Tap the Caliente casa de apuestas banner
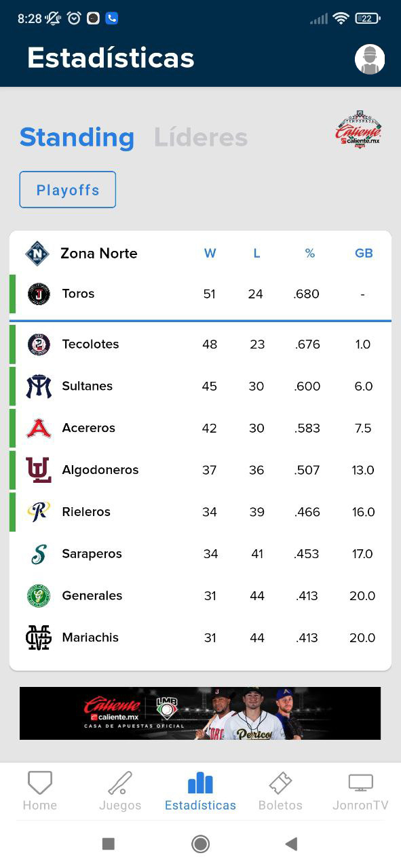401x868 pixels. [200, 713]
